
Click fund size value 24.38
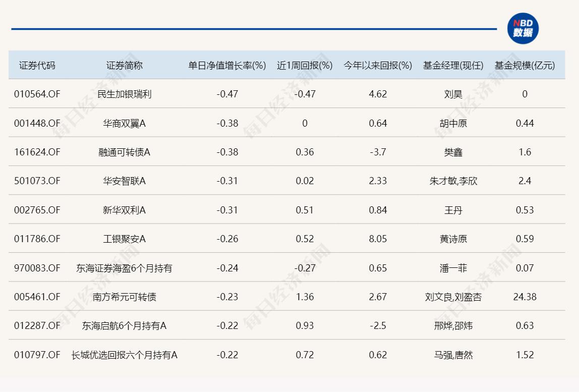[525, 297]
